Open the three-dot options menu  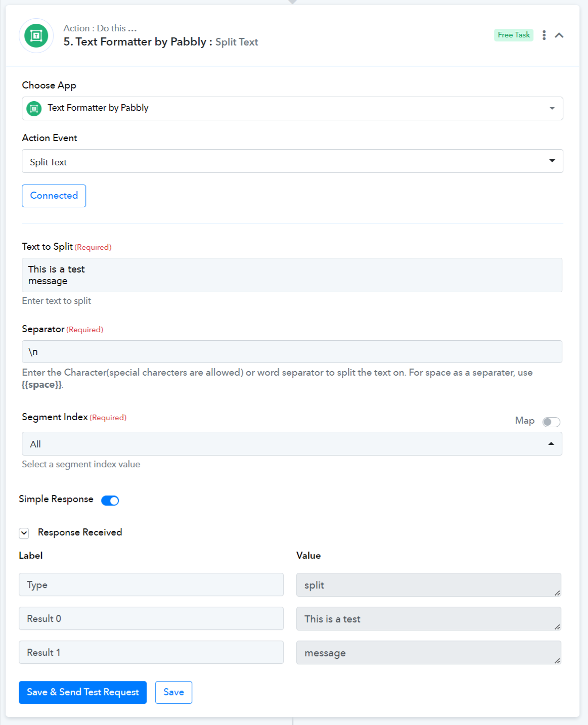544,35
